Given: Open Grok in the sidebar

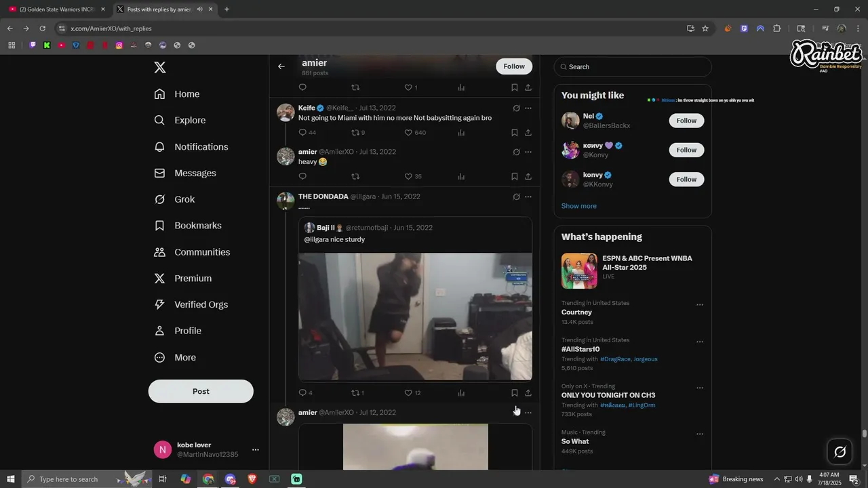Looking at the screenshot, I should pos(174,199).
